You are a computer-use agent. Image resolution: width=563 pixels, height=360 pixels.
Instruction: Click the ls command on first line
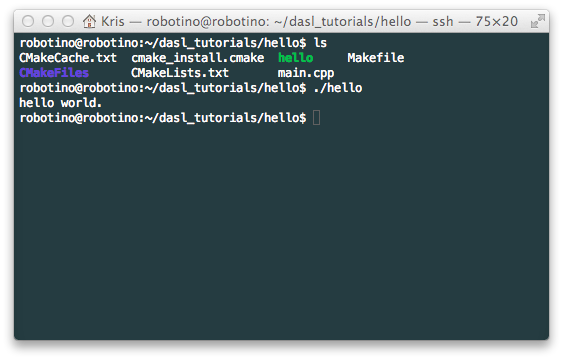320,43
